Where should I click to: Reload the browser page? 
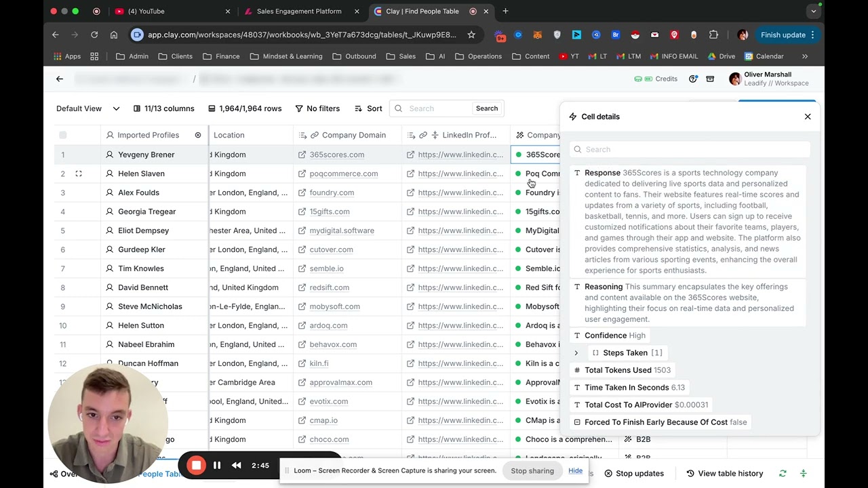click(x=94, y=35)
